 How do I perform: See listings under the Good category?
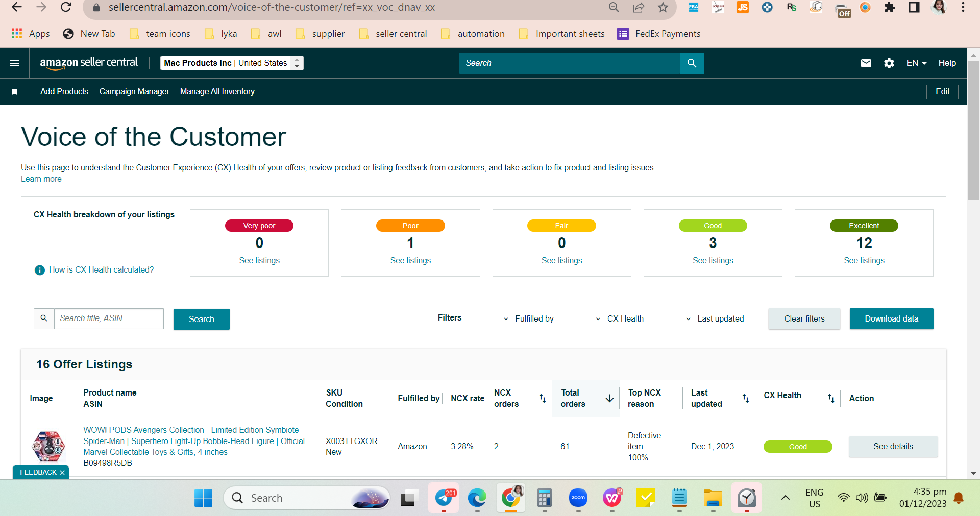click(x=713, y=261)
